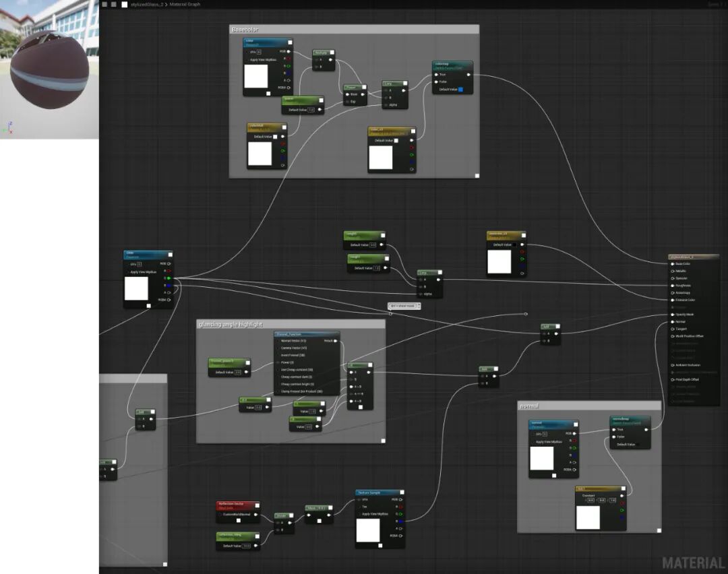This screenshot has height=574, width=728.
Task: Click Pixel Depth Offset pin on material output
Action: pyautogui.click(x=672, y=379)
